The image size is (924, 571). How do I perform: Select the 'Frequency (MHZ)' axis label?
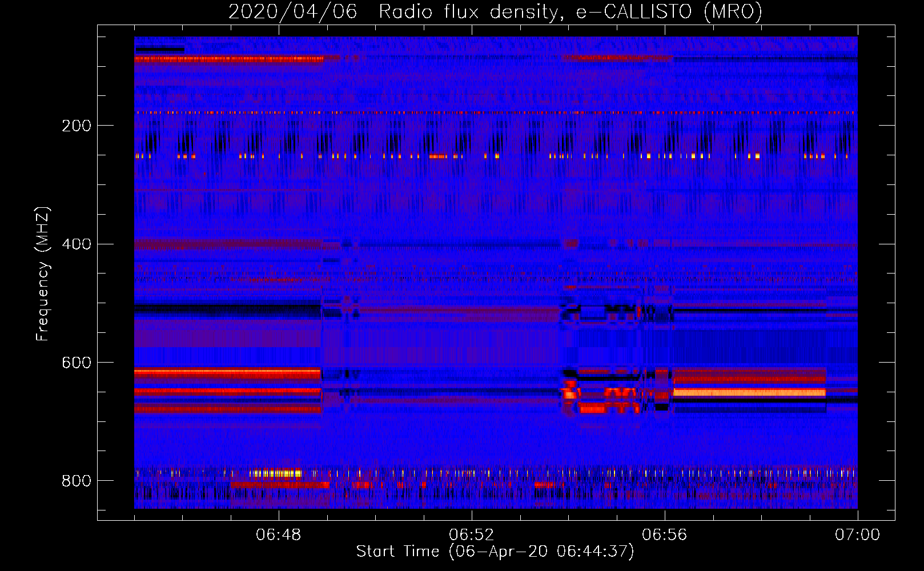point(42,274)
